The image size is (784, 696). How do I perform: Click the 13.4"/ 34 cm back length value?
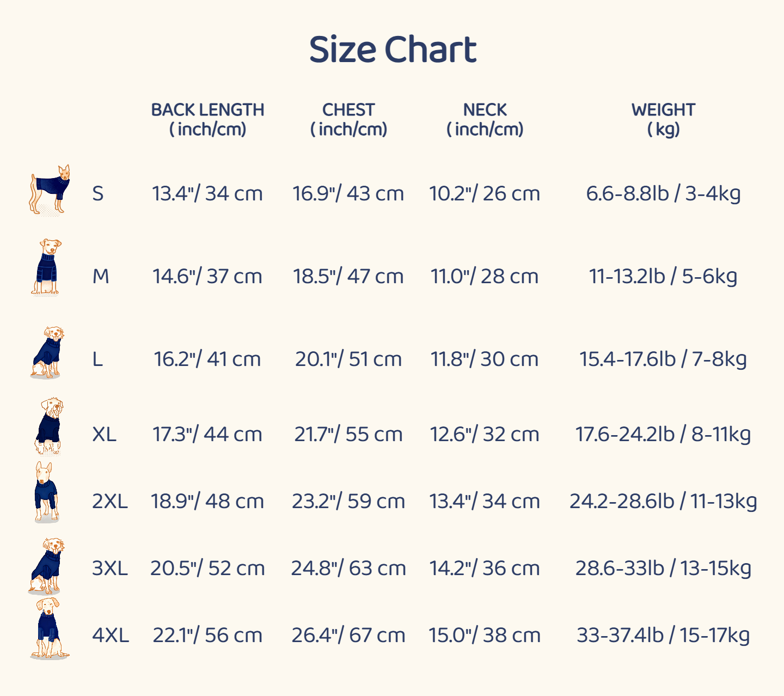207,193
